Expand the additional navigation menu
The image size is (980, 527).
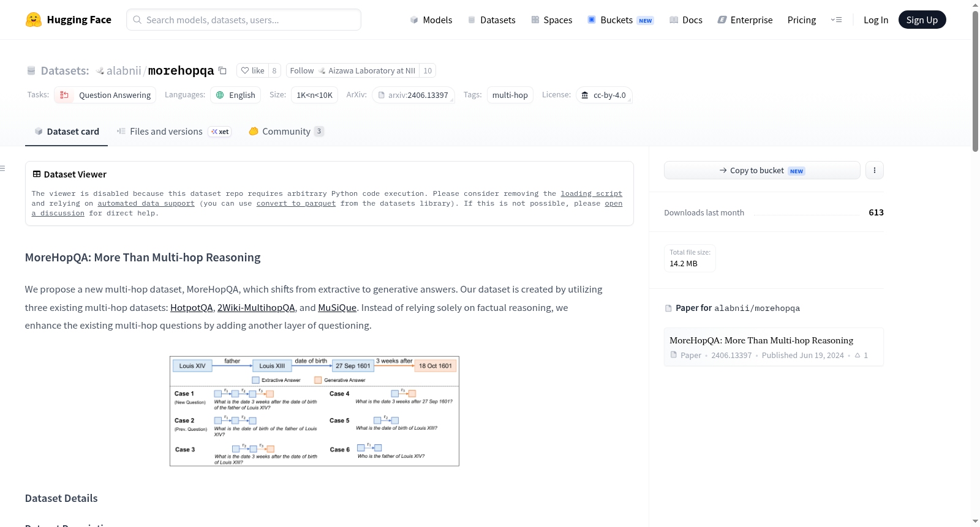point(836,20)
